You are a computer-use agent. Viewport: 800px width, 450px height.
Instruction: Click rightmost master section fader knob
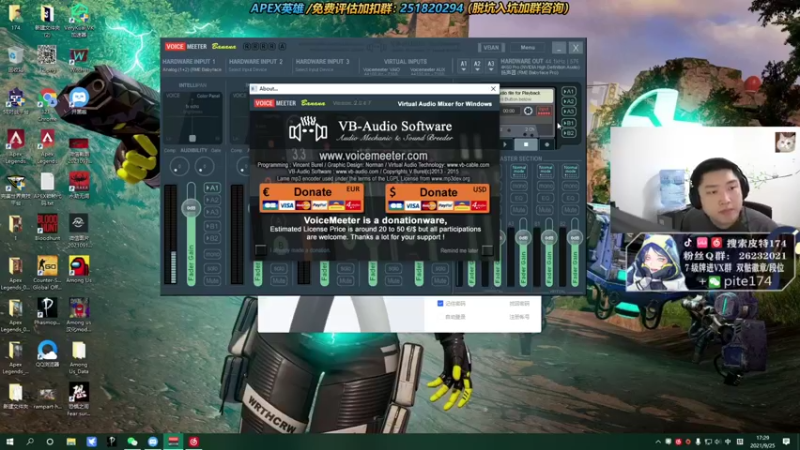coord(574,238)
